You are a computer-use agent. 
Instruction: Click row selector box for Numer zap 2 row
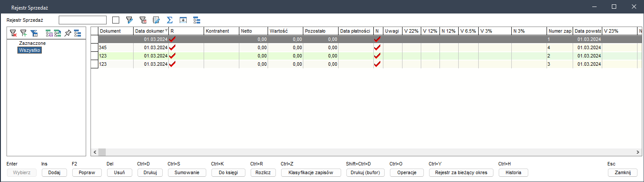[x=94, y=56]
